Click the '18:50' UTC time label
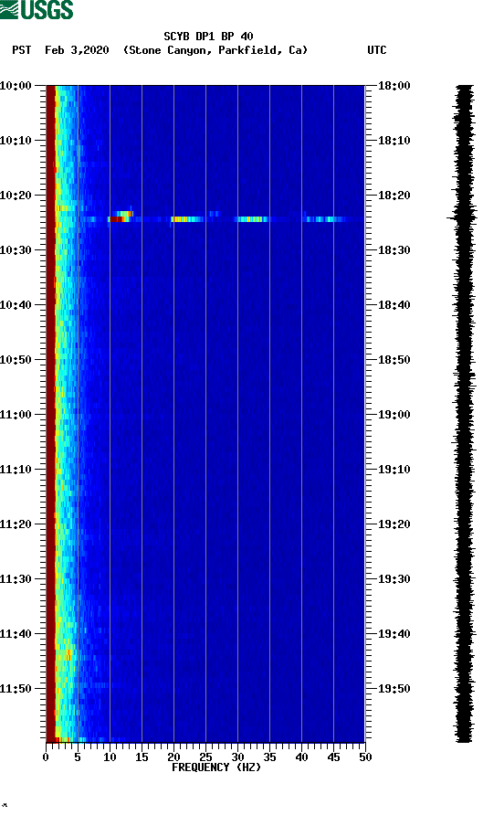Image resolution: width=504 pixels, height=815 pixels. click(x=394, y=360)
